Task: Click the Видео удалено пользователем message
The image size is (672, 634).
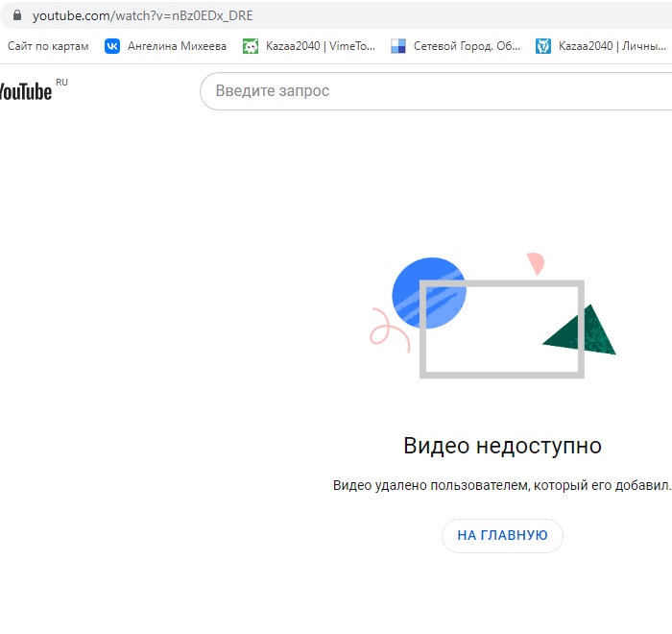Action: pyautogui.click(x=502, y=485)
